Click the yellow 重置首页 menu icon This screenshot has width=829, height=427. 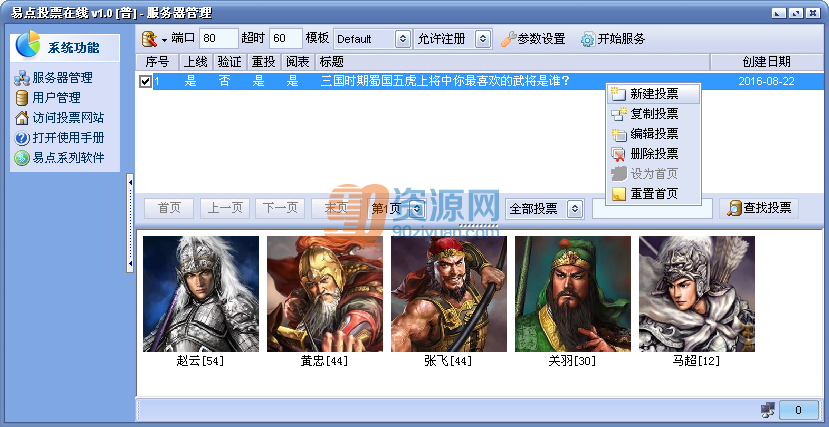618,194
